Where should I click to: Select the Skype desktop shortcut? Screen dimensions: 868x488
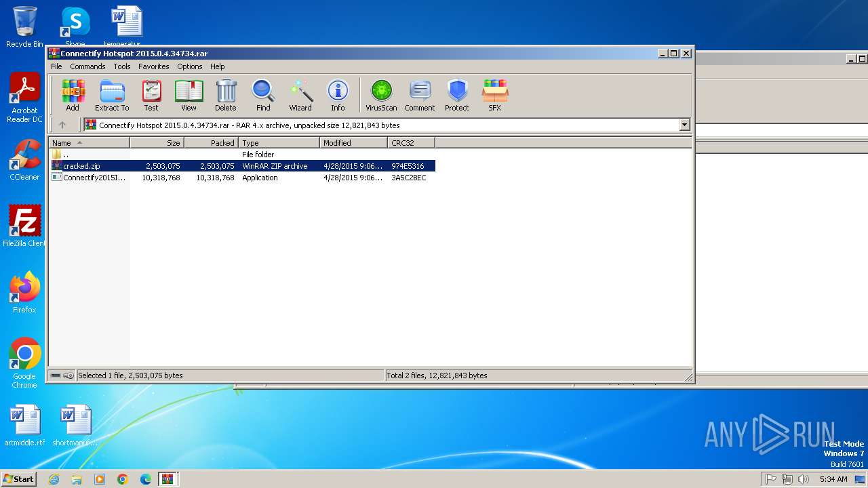tap(75, 27)
